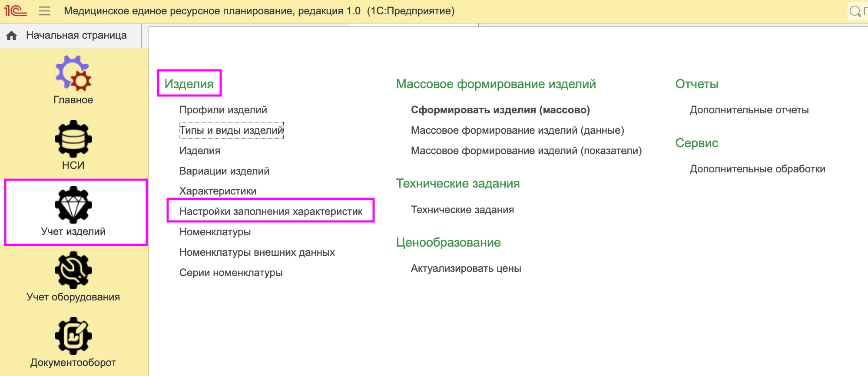Click the Ценообразование group header
This screenshot has height=376, width=868.
point(448,242)
